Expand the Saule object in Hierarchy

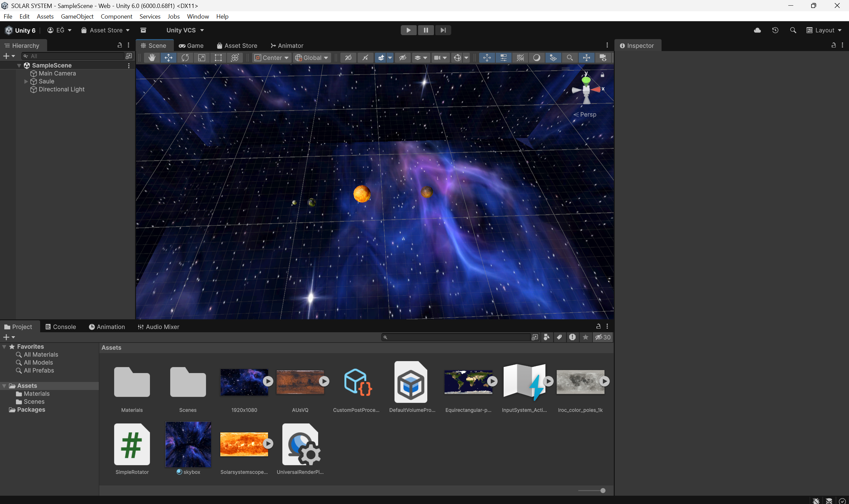(26, 82)
